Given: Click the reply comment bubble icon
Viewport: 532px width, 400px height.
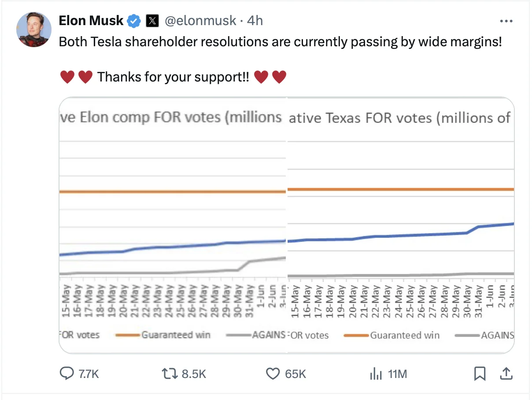Looking at the screenshot, I should pyautogui.click(x=66, y=374).
